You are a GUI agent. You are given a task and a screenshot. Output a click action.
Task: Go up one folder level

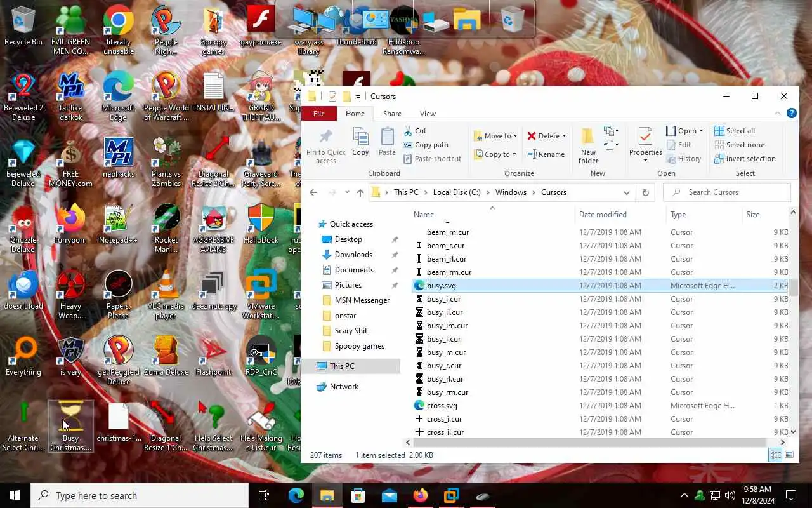point(360,192)
